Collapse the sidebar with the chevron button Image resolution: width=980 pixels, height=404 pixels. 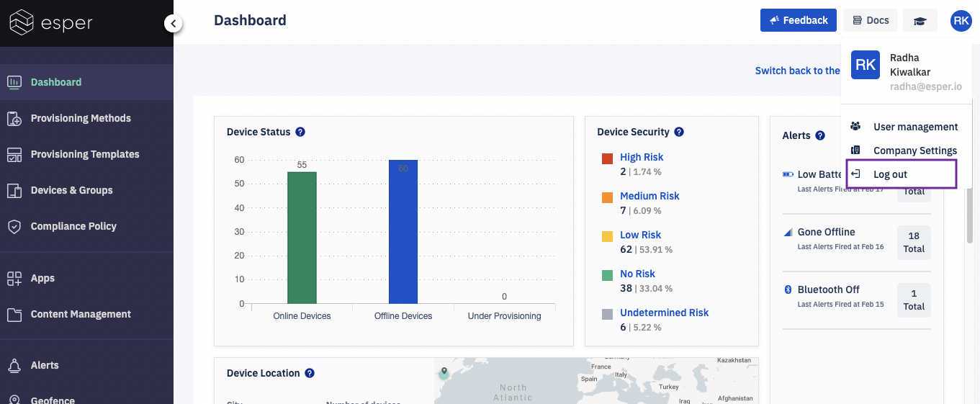point(173,24)
